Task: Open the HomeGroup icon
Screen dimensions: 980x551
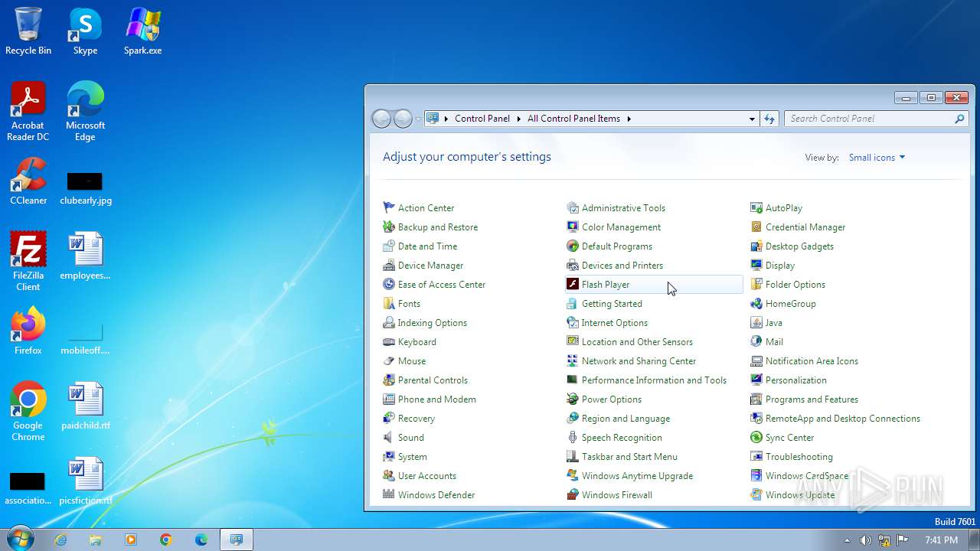Action: click(x=756, y=304)
